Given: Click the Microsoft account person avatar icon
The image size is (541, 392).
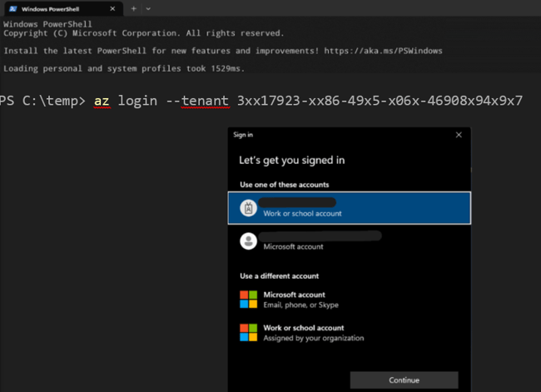Looking at the screenshot, I should (x=247, y=241).
